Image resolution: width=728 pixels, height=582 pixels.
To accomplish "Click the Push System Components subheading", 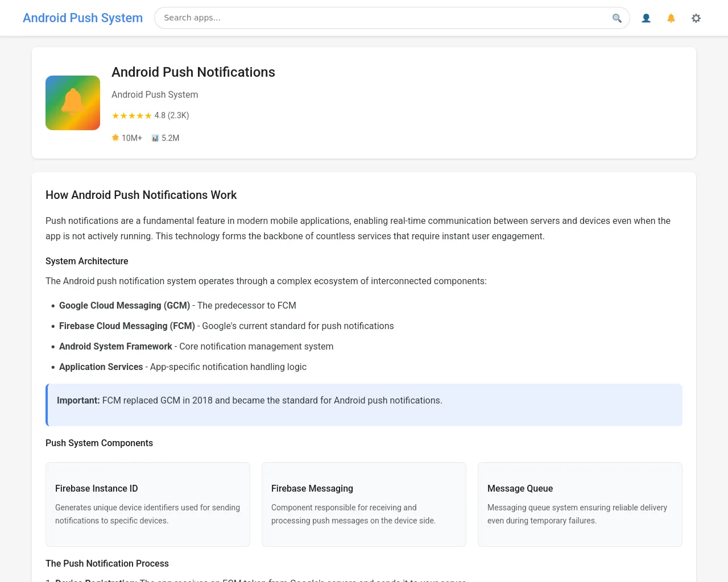I will [x=99, y=443].
